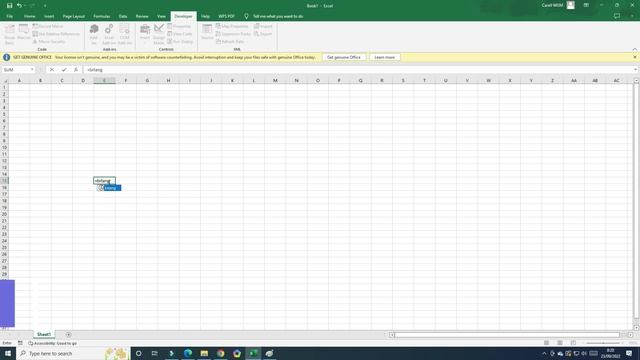Viewport: 640px width, 360px height.
Task: Switch to the Home ribbon tab
Action: (29, 16)
